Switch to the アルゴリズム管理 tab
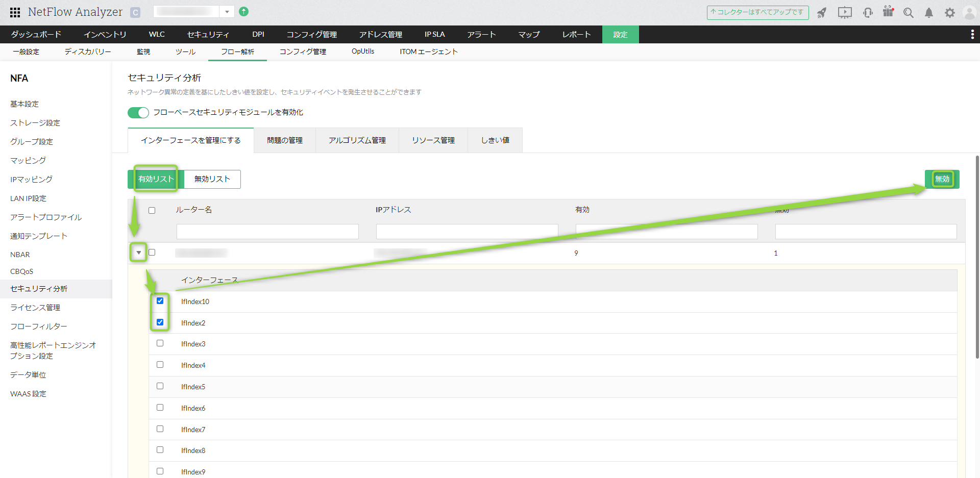 pos(357,140)
